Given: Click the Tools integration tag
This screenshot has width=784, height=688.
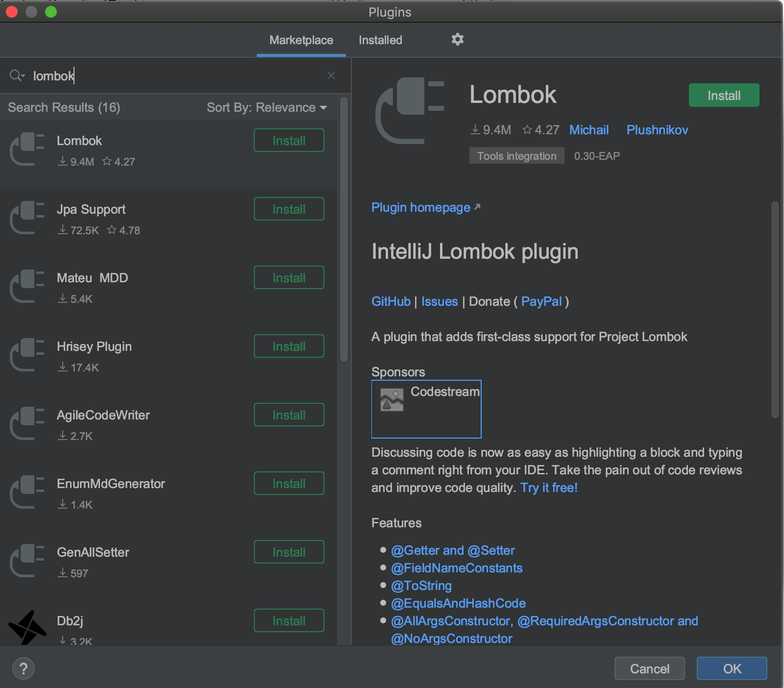Looking at the screenshot, I should [x=516, y=156].
